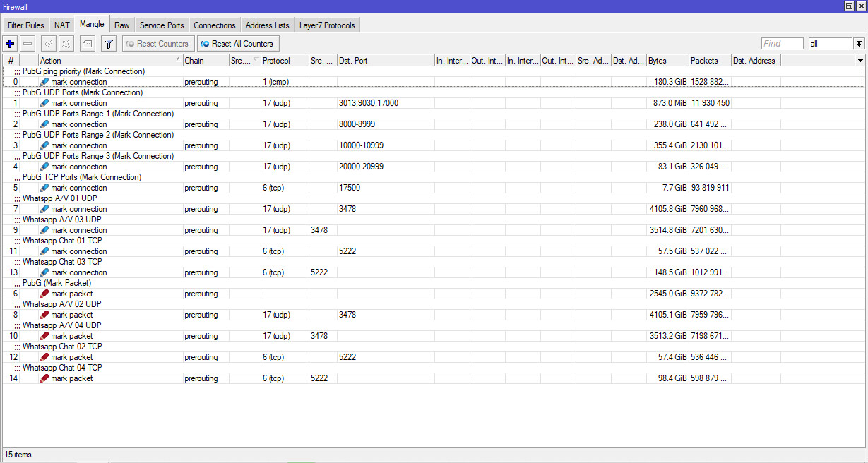This screenshot has width=868, height=463.
Task: Click mark connection icon in rule 0
Action: tap(44, 82)
